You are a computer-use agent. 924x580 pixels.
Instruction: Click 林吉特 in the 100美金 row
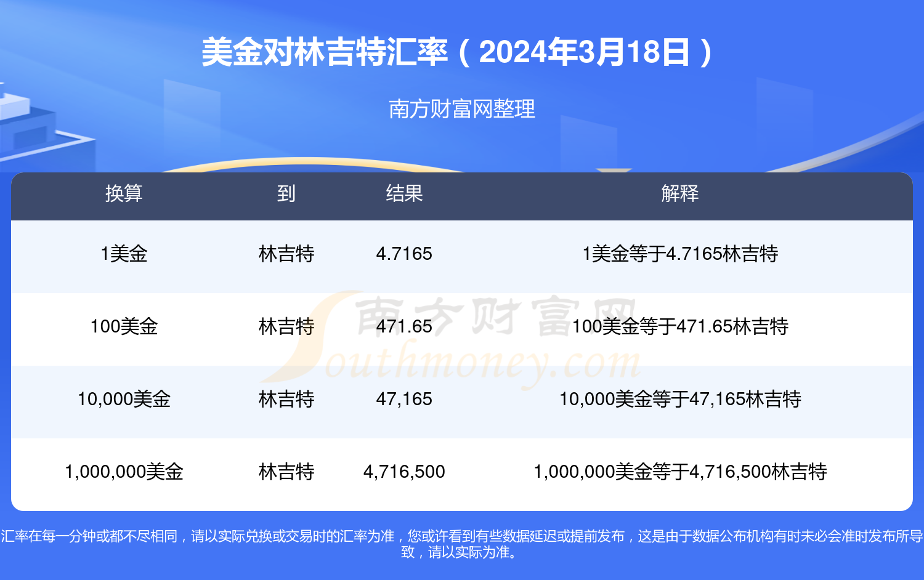(286, 326)
